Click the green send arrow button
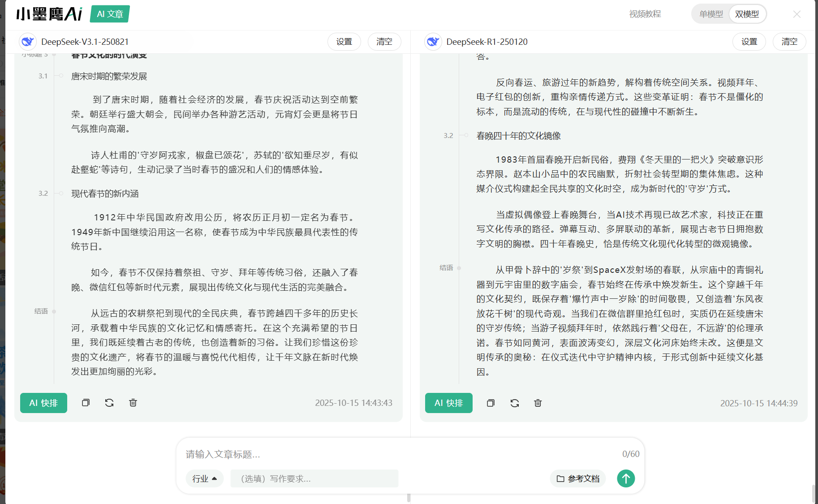 [x=626, y=478]
